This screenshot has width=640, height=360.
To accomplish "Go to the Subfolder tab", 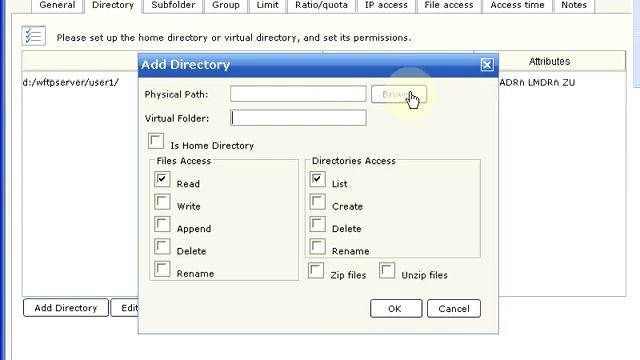I will pyautogui.click(x=173, y=6).
